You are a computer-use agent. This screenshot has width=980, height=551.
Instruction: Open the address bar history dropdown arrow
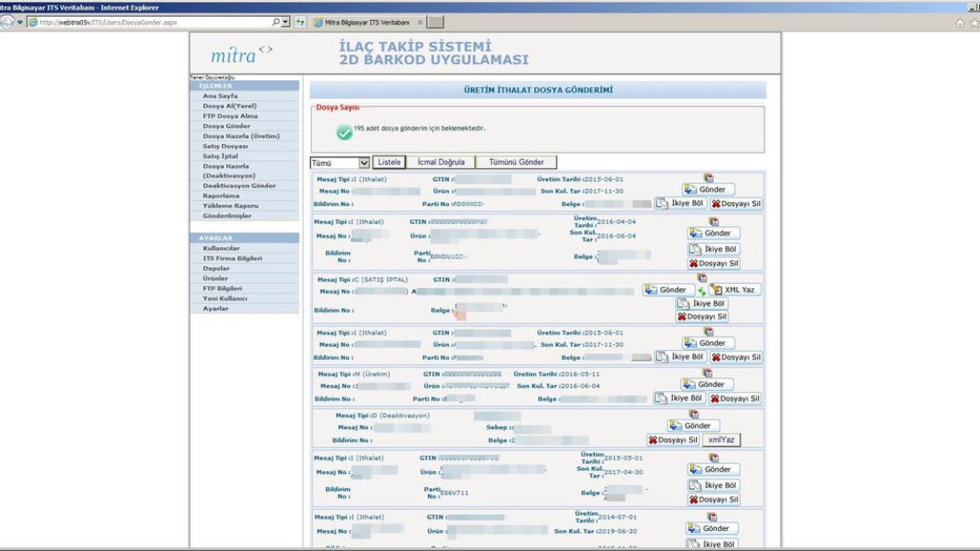click(286, 22)
